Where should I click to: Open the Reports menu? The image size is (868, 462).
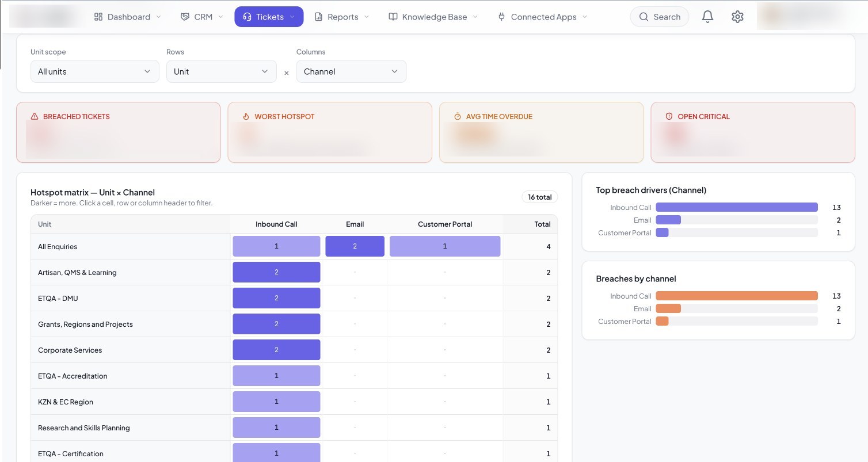(342, 17)
